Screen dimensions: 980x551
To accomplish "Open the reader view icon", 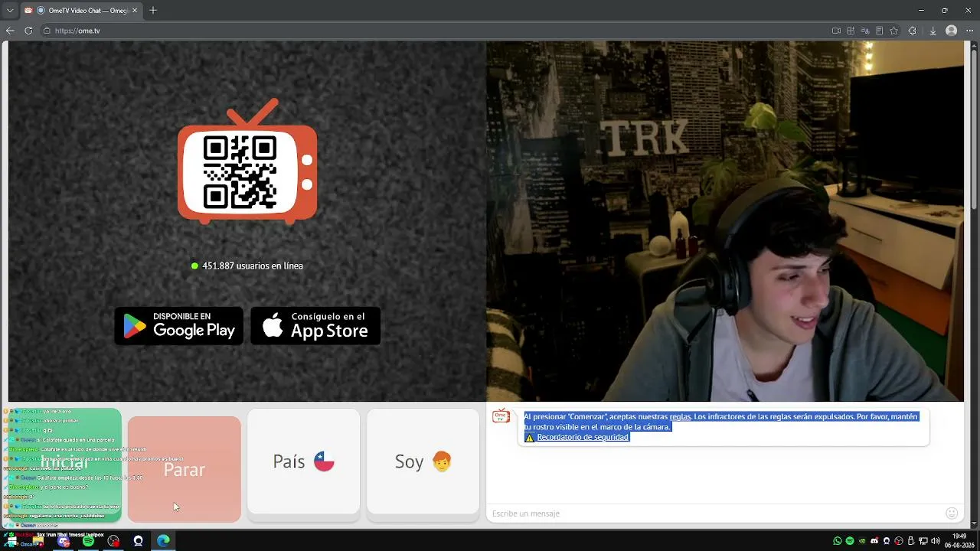I will point(880,31).
